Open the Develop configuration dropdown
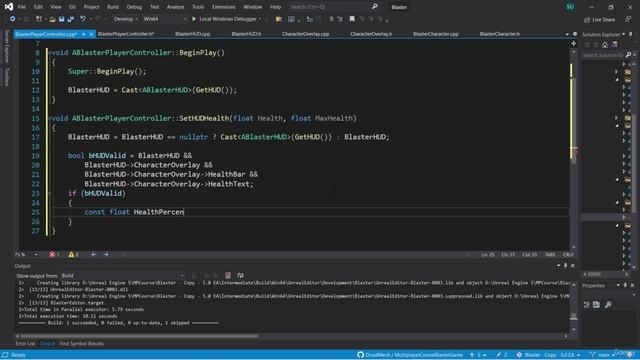 click(x=125, y=19)
